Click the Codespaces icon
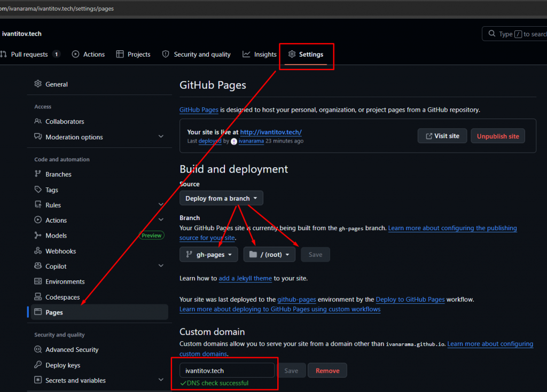The width and height of the screenshot is (547, 392). 38,296
